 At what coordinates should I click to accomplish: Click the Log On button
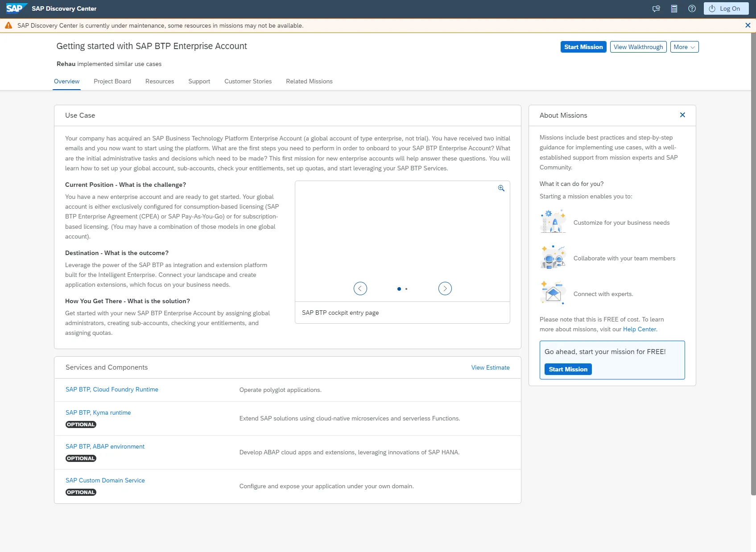tap(726, 8)
